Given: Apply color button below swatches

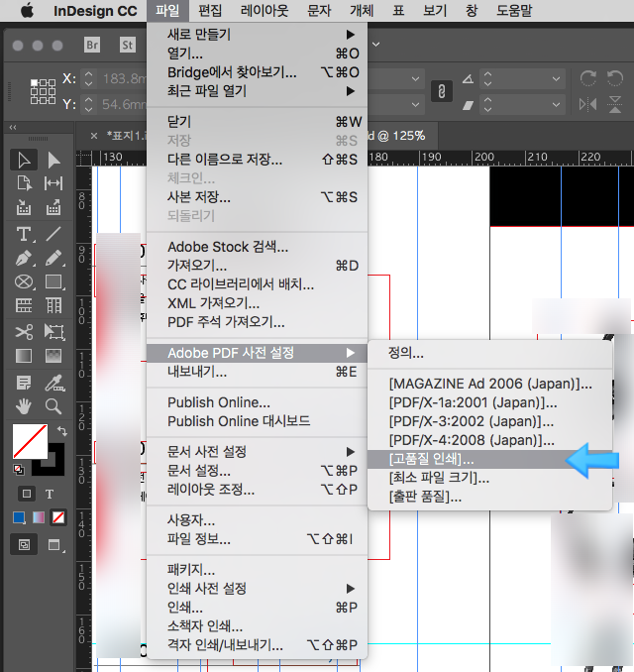Looking at the screenshot, I should click(19, 517).
